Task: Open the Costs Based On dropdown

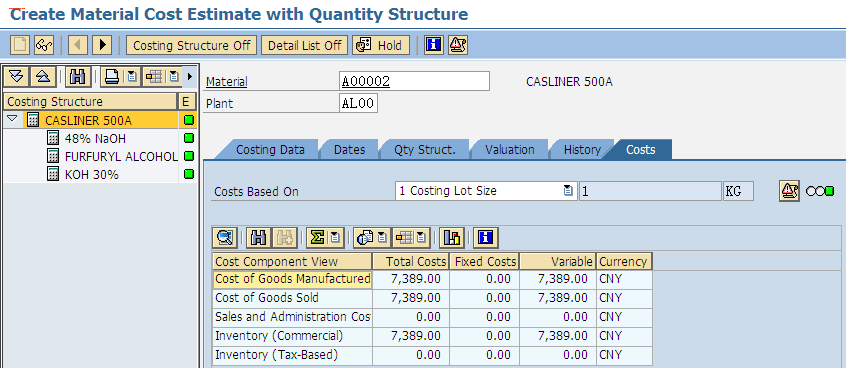Action: pos(568,191)
